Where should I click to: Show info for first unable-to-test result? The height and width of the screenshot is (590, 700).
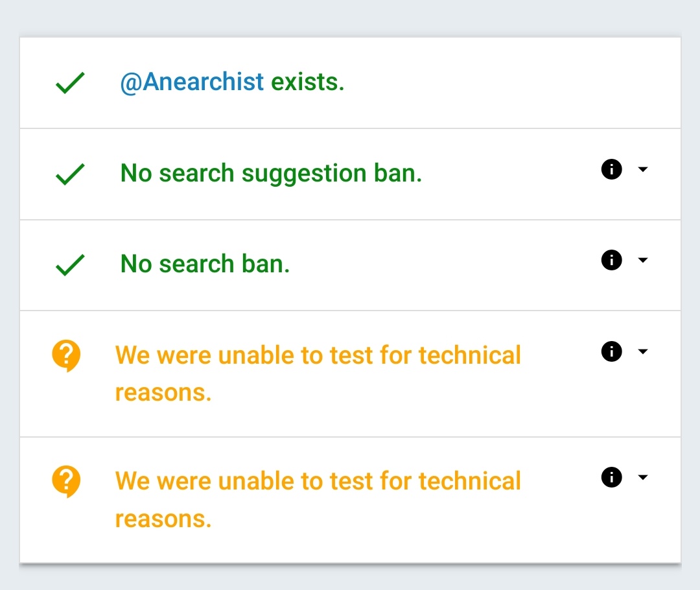611,352
